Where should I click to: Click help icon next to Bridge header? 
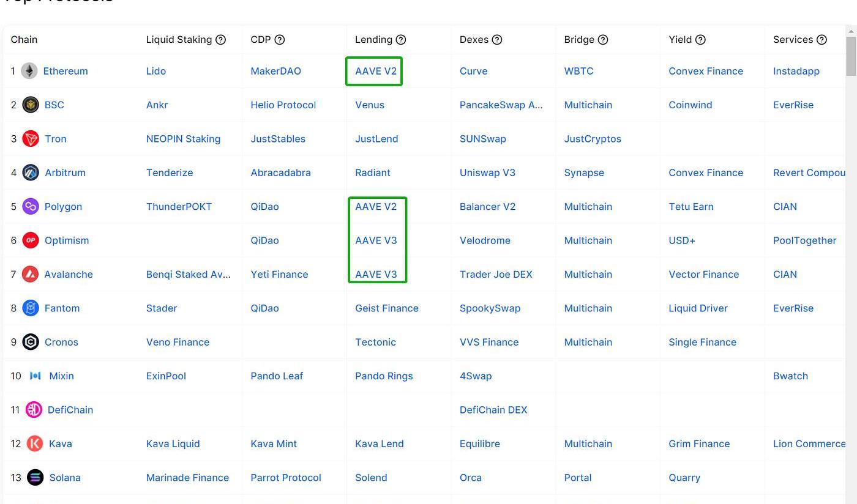click(x=603, y=40)
